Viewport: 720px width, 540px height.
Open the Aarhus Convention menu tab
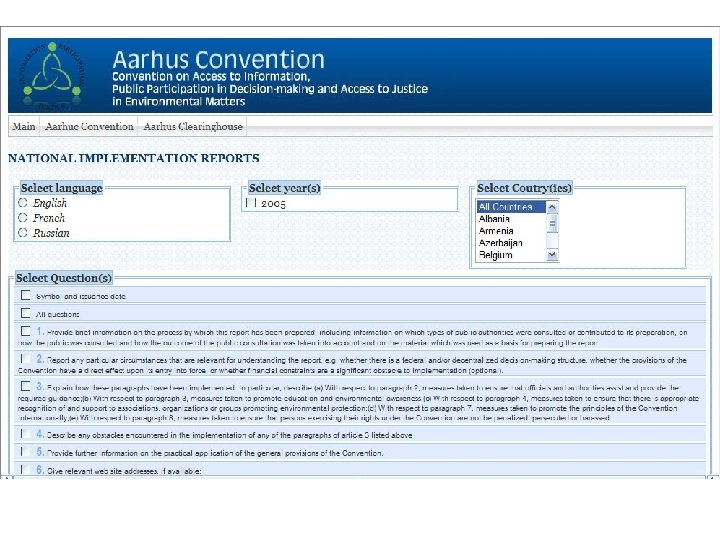point(89,126)
